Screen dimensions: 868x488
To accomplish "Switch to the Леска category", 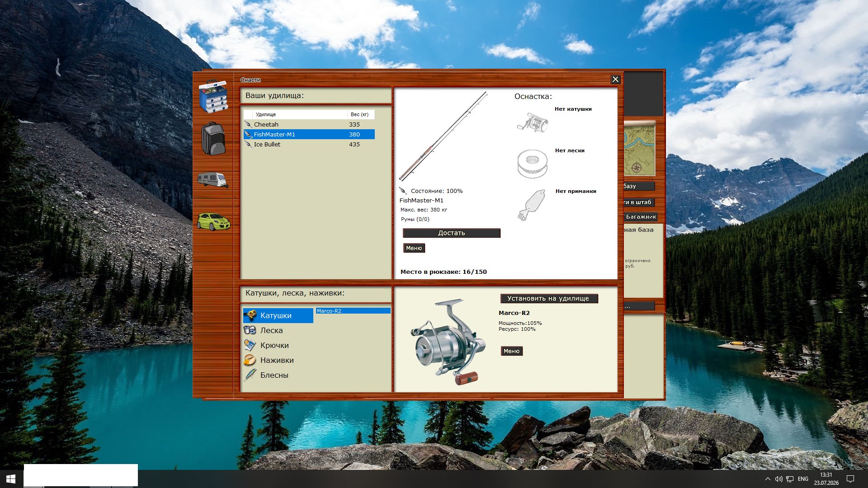I will [x=278, y=330].
